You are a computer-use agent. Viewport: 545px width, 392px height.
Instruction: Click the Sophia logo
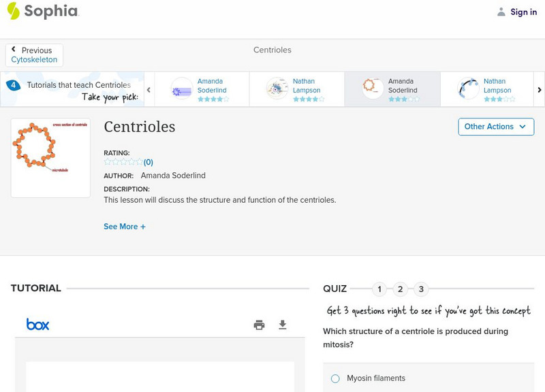[x=42, y=11]
